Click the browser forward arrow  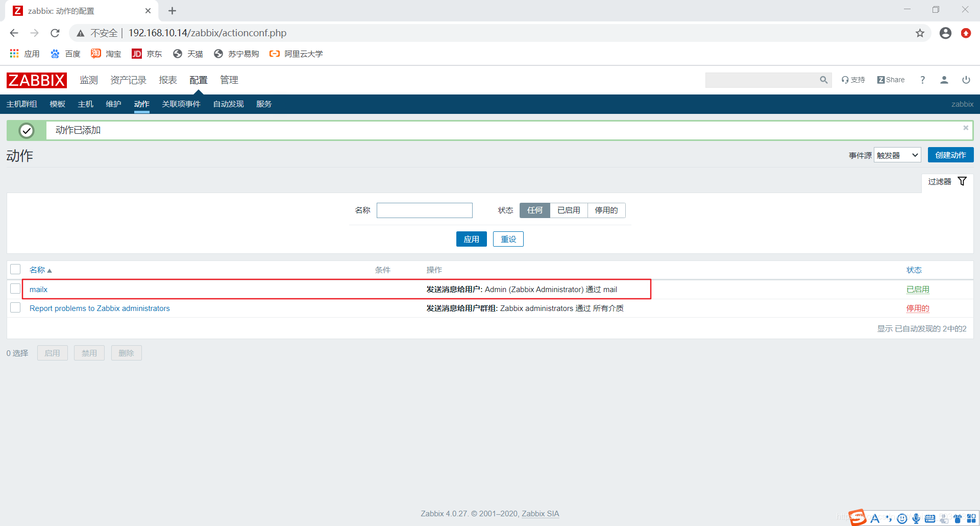(x=34, y=33)
